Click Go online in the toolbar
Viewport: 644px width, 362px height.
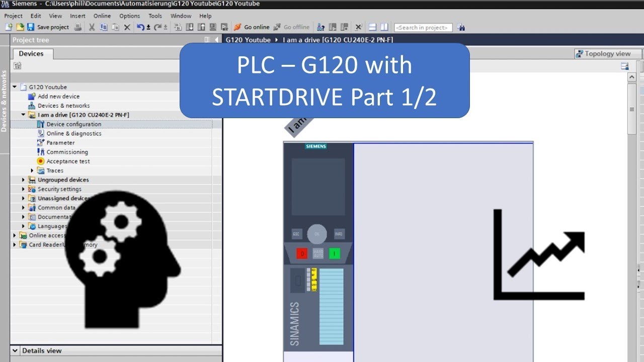252,27
